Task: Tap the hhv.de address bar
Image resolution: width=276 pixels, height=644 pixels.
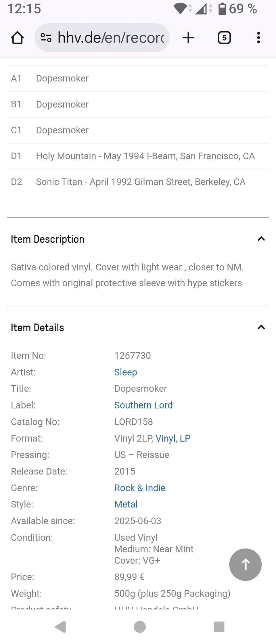Action: pos(111,38)
